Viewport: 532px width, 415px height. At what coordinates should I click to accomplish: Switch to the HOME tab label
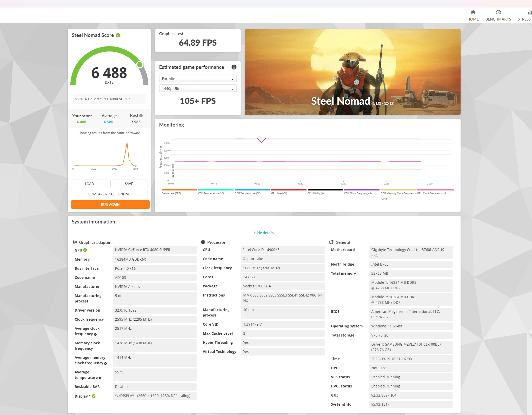[x=473, y=19]
